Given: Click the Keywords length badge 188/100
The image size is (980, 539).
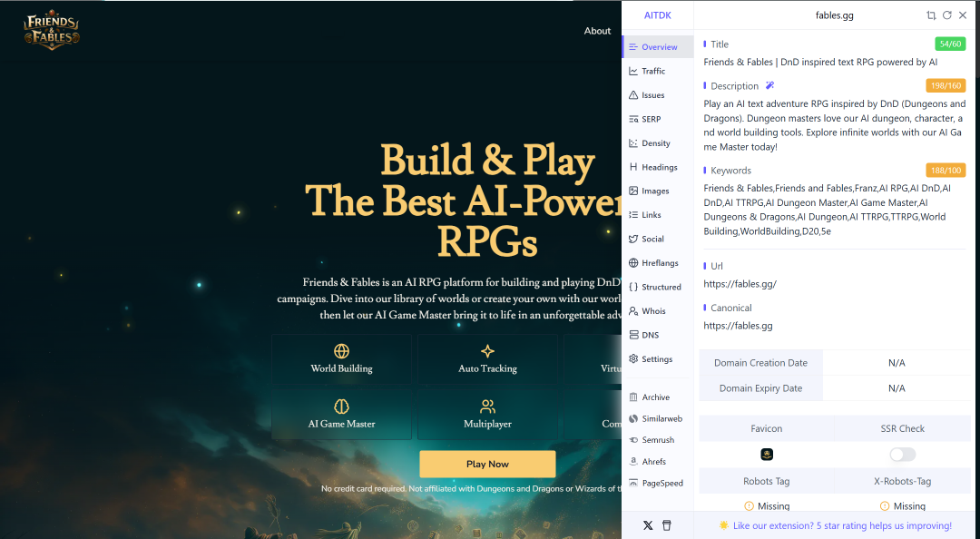Looking at the screenshot, I should pyautogui.click(x=946, y=170).
